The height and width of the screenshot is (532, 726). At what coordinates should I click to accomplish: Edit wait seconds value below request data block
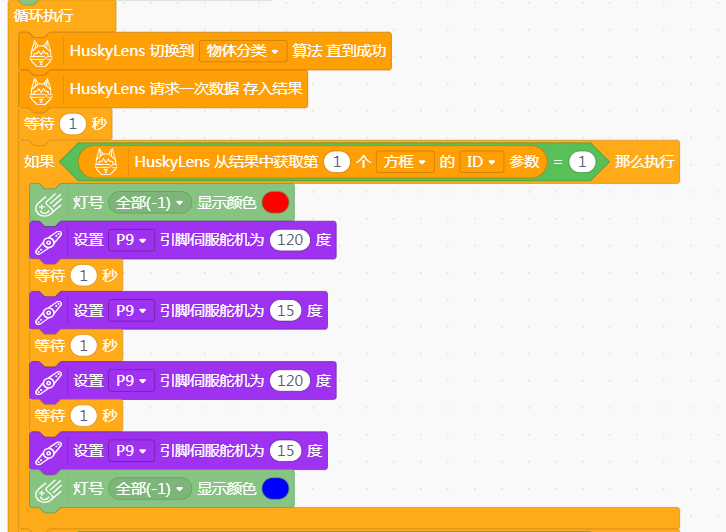pos(73,124)
